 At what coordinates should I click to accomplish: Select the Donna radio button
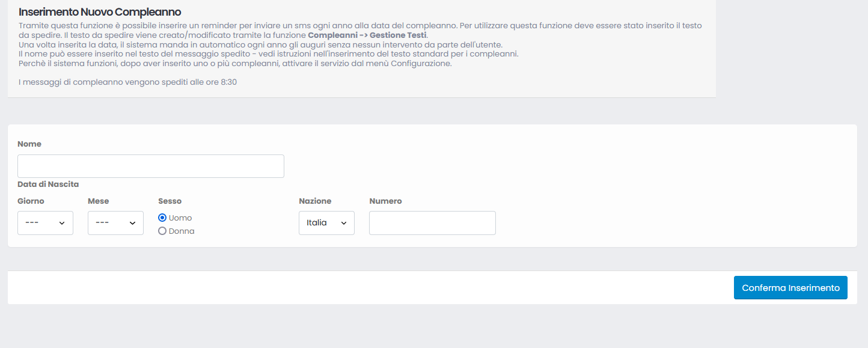point(162,231)
